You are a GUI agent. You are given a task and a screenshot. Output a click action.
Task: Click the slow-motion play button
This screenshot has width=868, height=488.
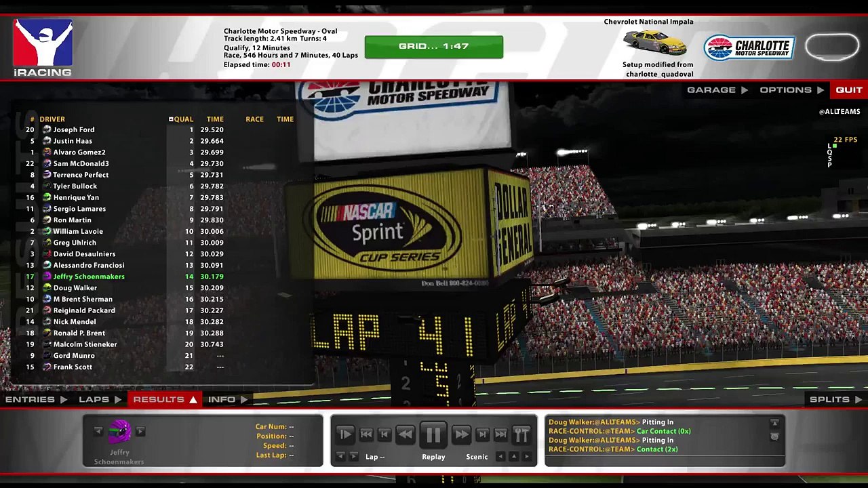point(344,434)
